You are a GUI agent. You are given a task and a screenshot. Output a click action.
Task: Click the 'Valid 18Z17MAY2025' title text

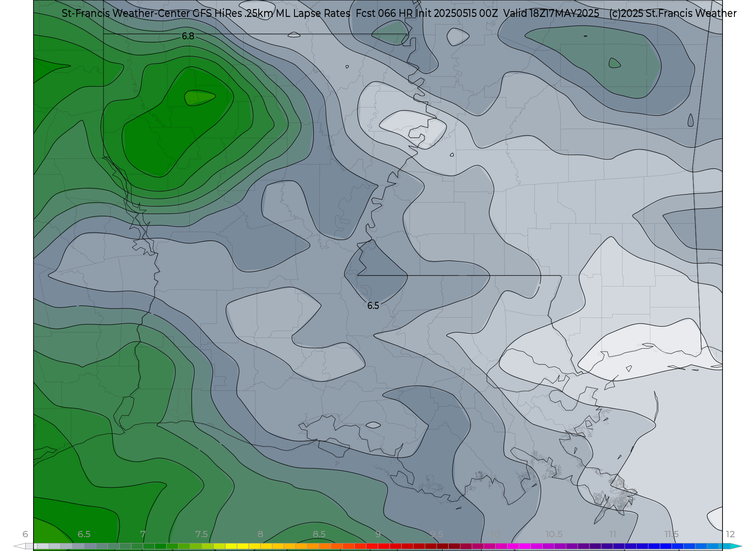coord(551,13)
